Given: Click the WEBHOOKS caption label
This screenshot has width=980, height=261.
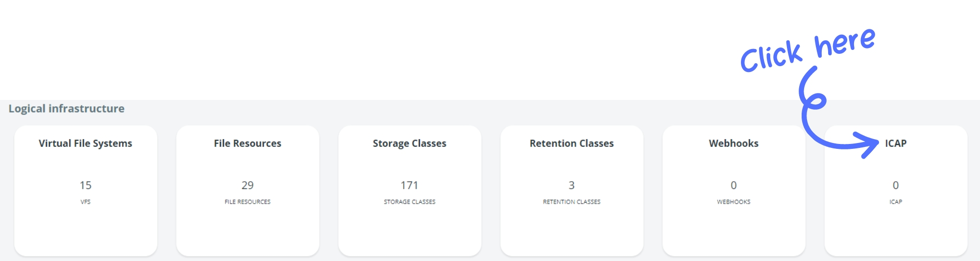Looking at the screenshot, I should pyautogui.click(x=734, y=202).
